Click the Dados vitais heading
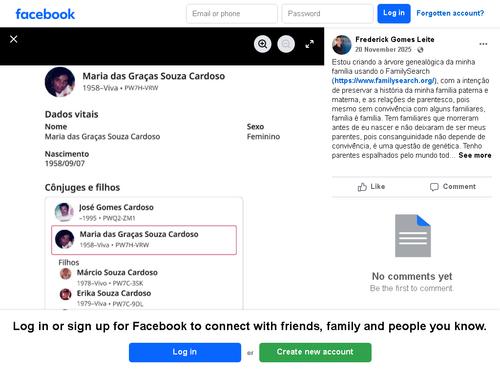This screenshot has height=375, width=500. [72, 114]
